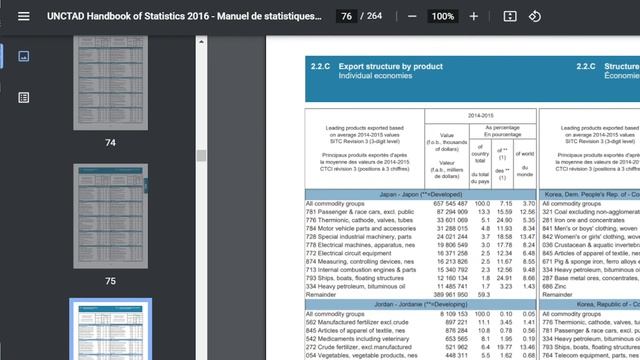The width and height of the screenshot is (640, 360).
Task: Click '772 Electrical circuit equipment' row
Action: click(x=420, y=253)
